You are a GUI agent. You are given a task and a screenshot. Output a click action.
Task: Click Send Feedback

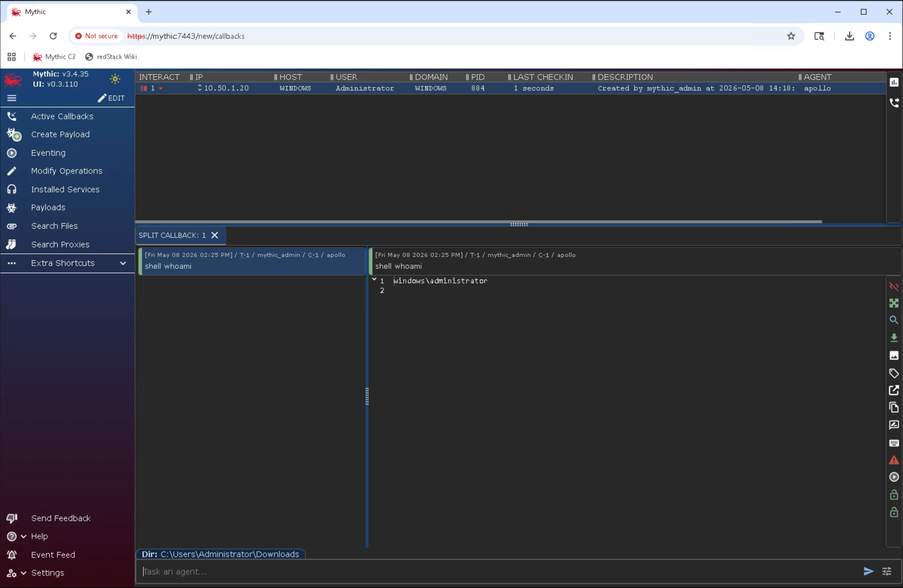coord(61,518)
